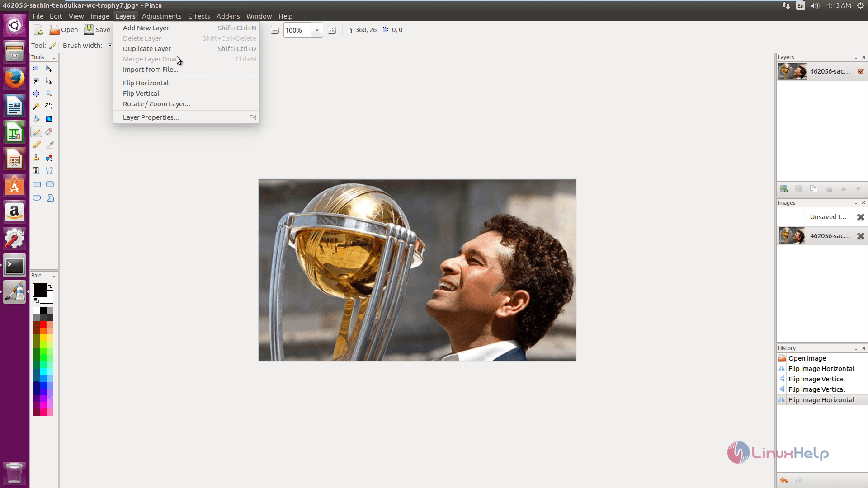The height and width of the screenshot is (488, 868).
Task: Click the Duplicate Layer icon in Layers panel
Action: click(814, 189)
